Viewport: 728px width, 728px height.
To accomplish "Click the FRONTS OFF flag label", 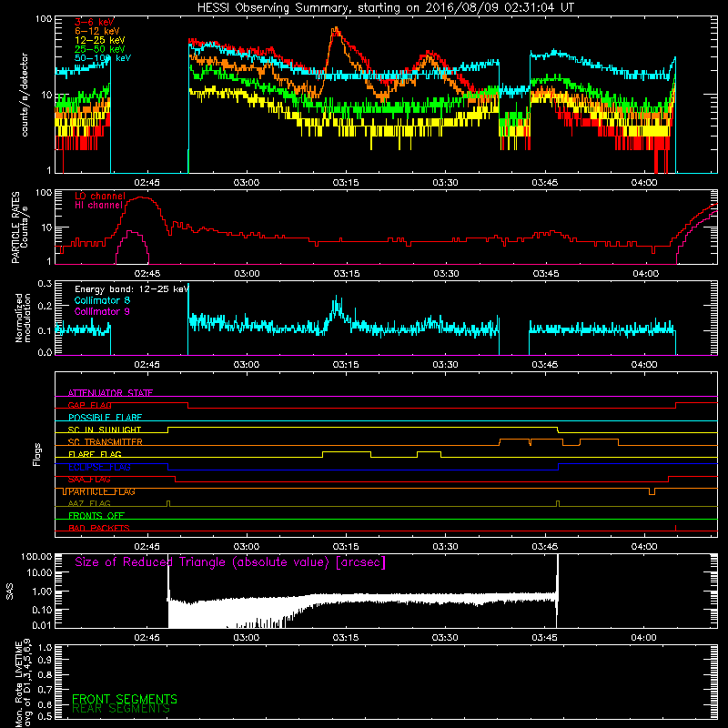I will [96, 516].
